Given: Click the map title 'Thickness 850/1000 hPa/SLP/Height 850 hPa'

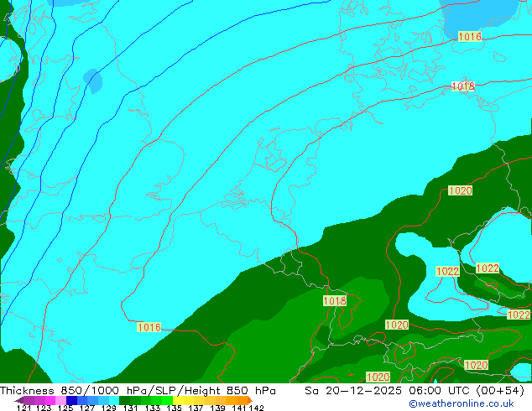Looking at the screenshot, I should pos(138,391).
